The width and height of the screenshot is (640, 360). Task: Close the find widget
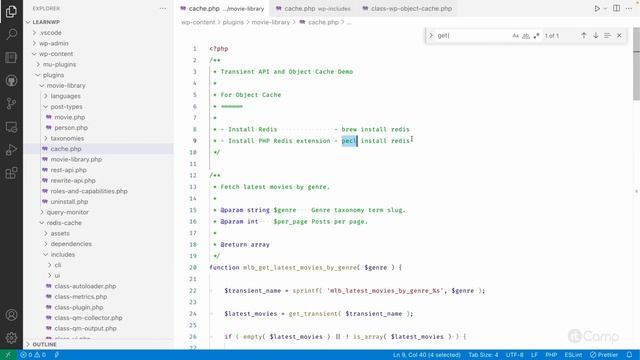tap(619, 36)
